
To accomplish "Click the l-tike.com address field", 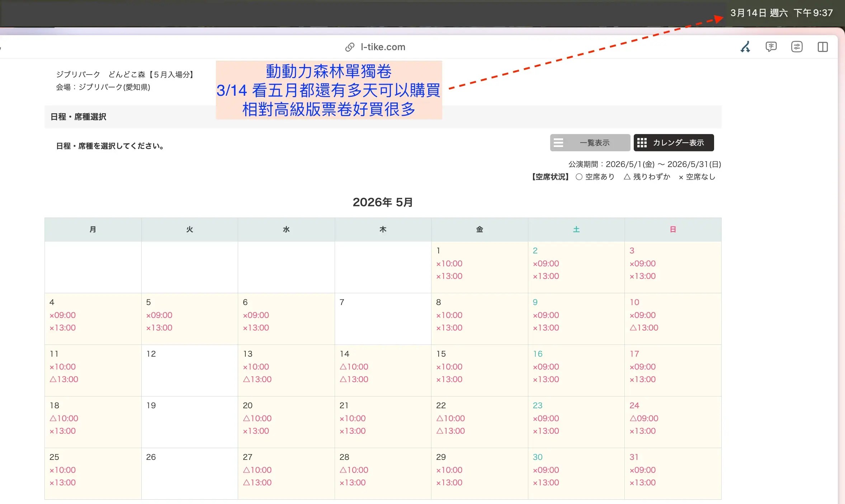I will point(382,47).
